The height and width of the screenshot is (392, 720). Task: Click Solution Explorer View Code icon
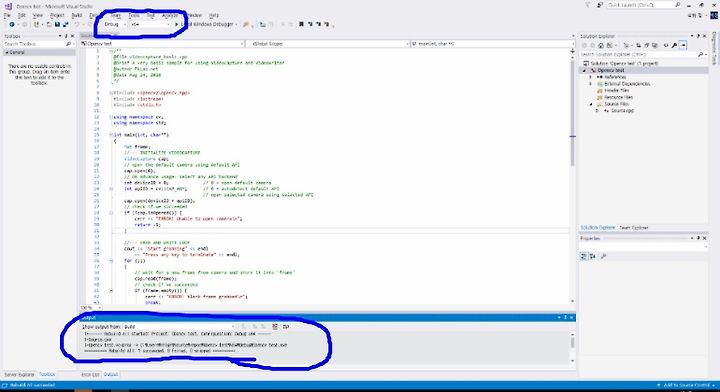665,45
